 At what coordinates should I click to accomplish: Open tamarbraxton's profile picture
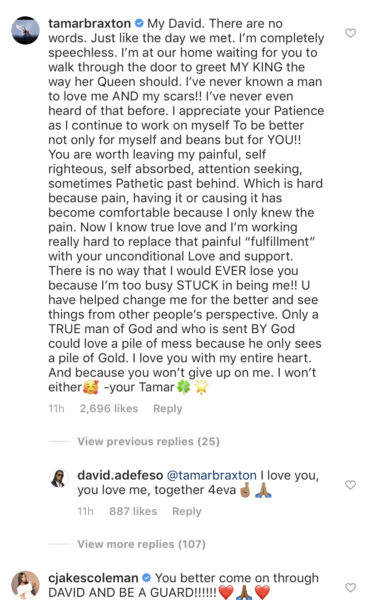25,30
